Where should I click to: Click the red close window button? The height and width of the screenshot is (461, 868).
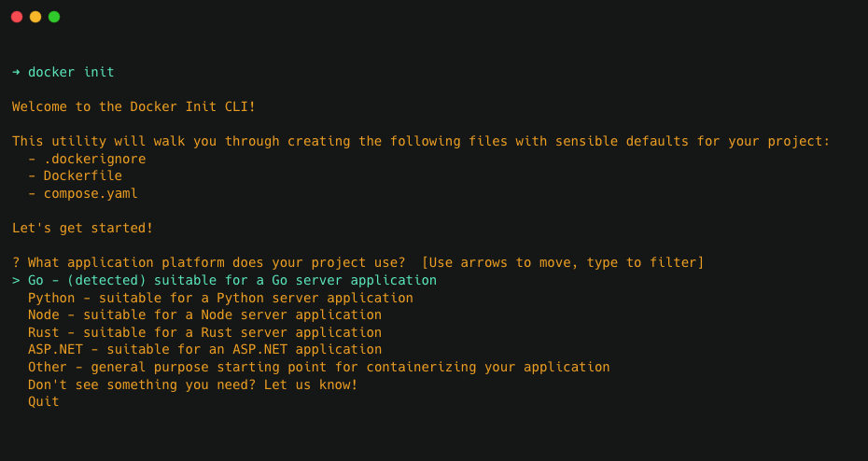[x=17, y=17]
